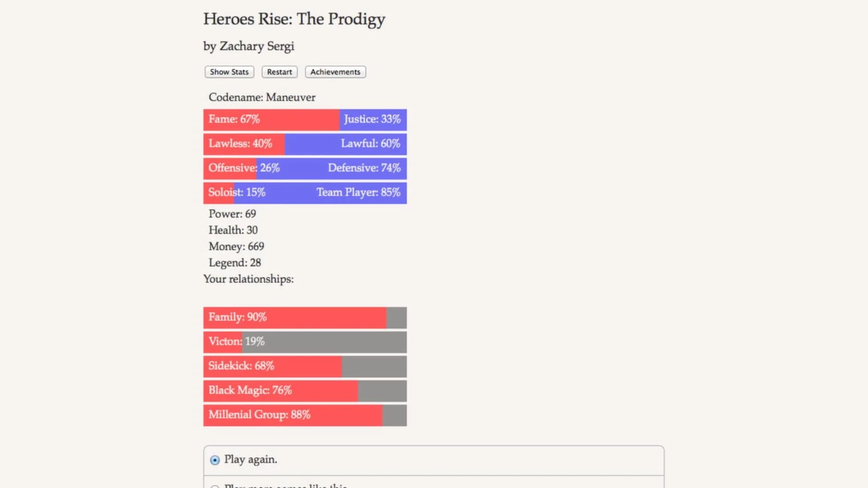Select the Play again option circle
Viewport: 868px width, 488px height.
pos(215,460)
